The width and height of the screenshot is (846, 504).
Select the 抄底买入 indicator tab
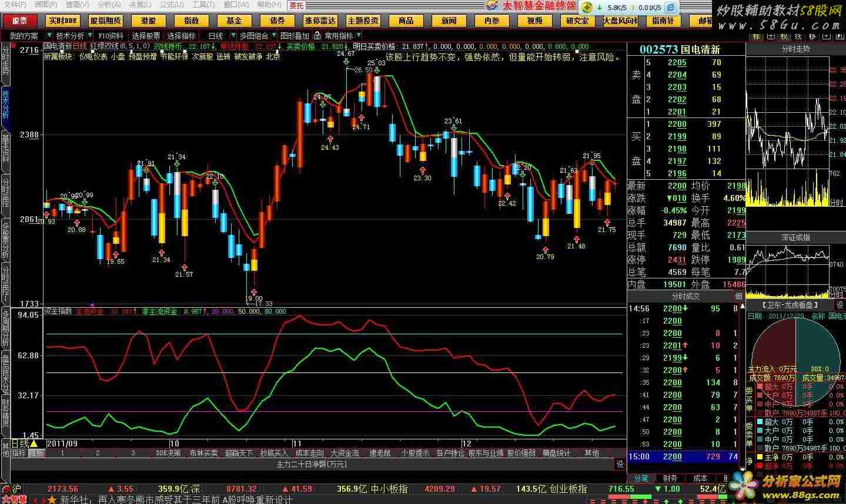[274, 453]
